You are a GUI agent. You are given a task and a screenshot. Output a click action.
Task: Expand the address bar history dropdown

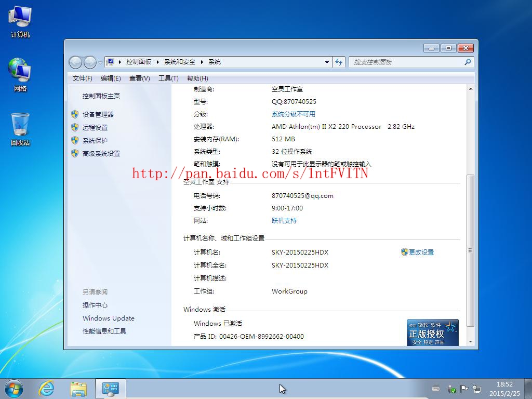pos(327,62)
